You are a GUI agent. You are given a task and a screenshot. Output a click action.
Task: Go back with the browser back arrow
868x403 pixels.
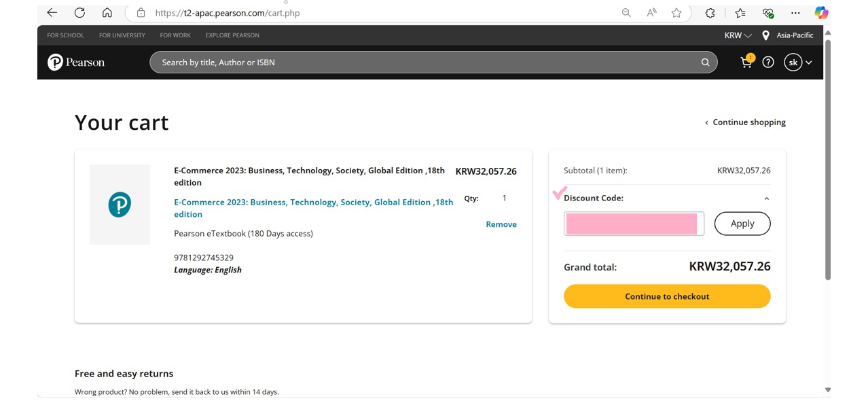tap(52, 13)
